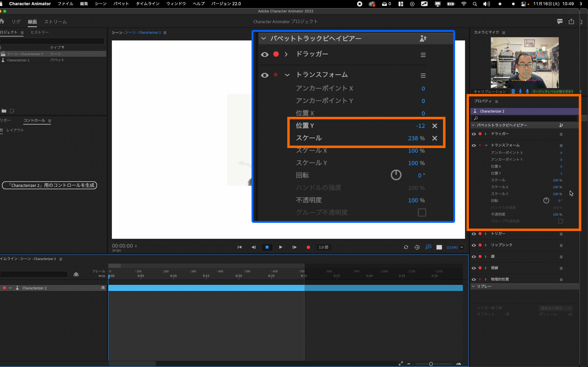Click the red record button in transport controls
The width and height of the screenshot is (588, 367).
[x=308, y=247]
